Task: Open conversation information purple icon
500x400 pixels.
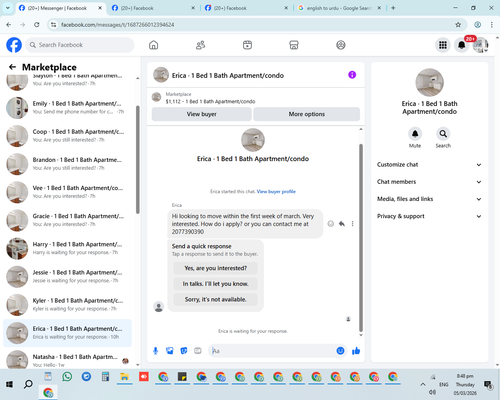Action: pyautogui.click(x=352, y=75)
